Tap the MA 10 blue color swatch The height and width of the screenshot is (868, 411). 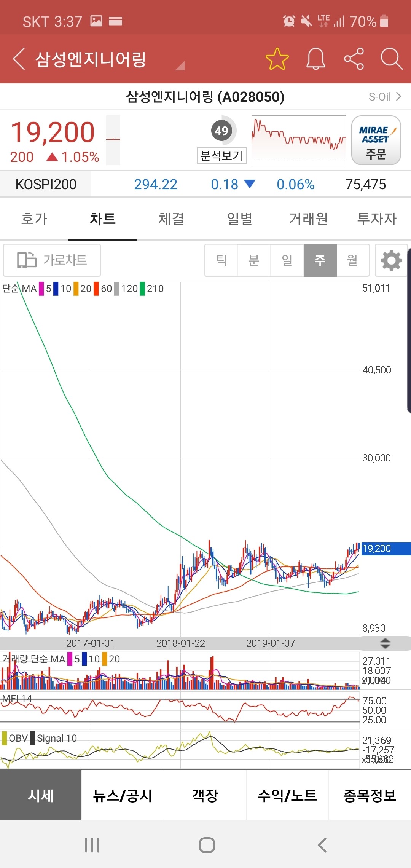coord(56,289)
